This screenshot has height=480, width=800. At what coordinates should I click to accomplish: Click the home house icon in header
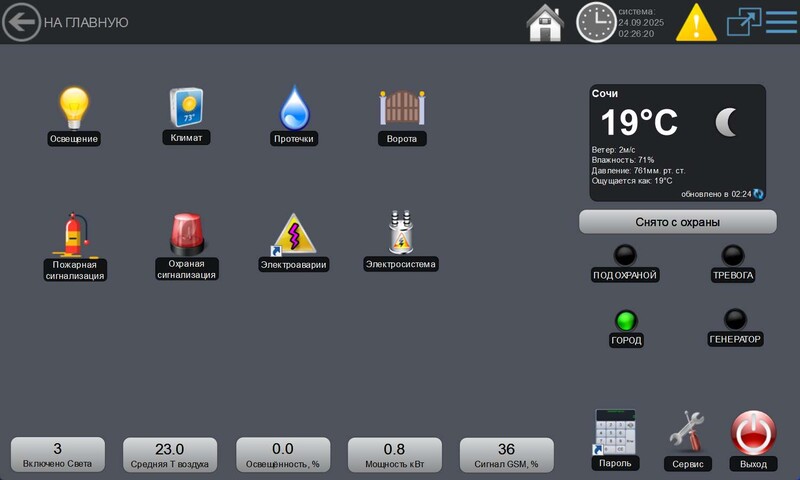coord(545,22)
